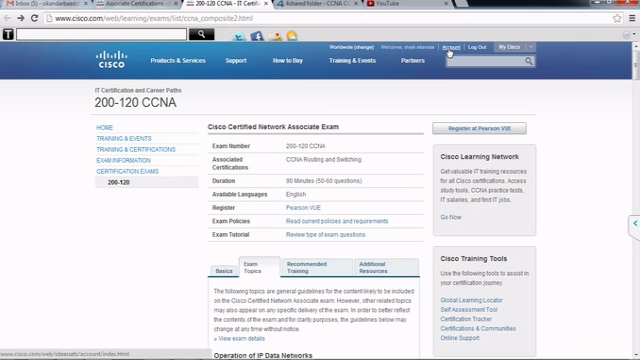Viewport: 640px width, 360px height.
Task: Open the Facebook toolbar icon
Action: click(x=257, y=36)
